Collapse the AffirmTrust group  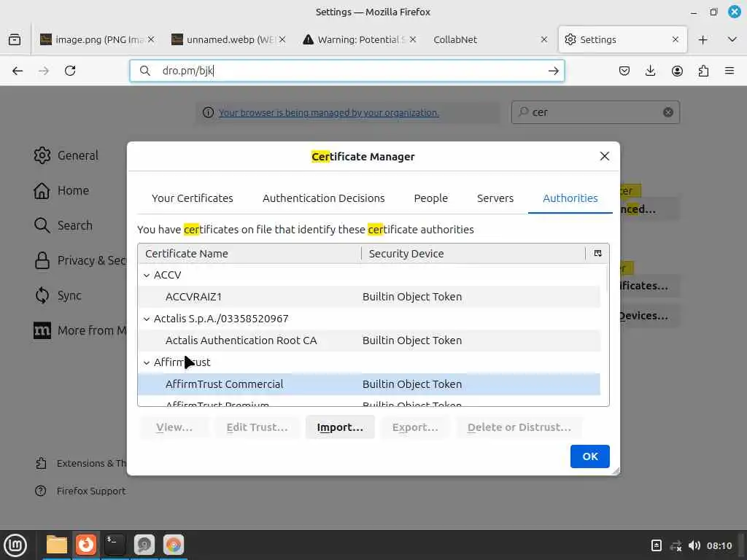(147, 363)
